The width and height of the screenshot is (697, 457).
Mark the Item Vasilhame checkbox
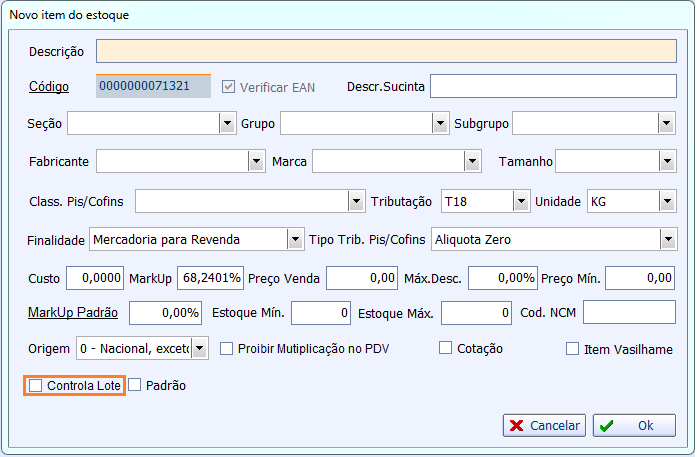(x=573, y=349)
